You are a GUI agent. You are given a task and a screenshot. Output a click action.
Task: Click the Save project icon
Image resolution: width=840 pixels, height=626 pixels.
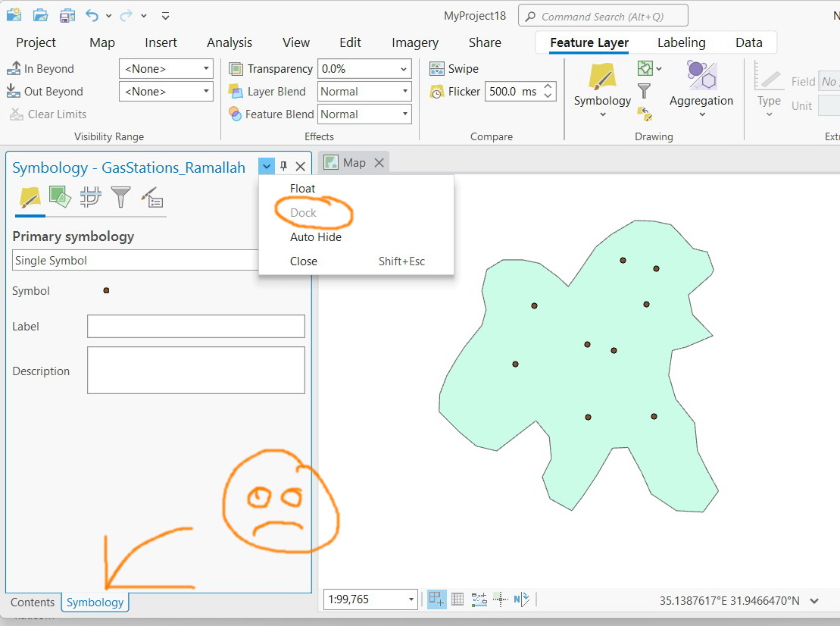coord(67,16)
